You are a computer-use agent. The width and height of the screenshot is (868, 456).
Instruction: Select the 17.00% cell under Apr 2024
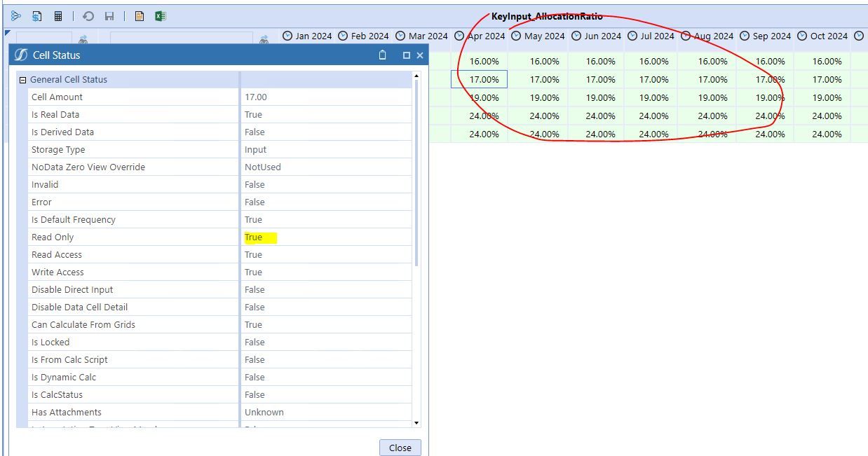[480, 80]
